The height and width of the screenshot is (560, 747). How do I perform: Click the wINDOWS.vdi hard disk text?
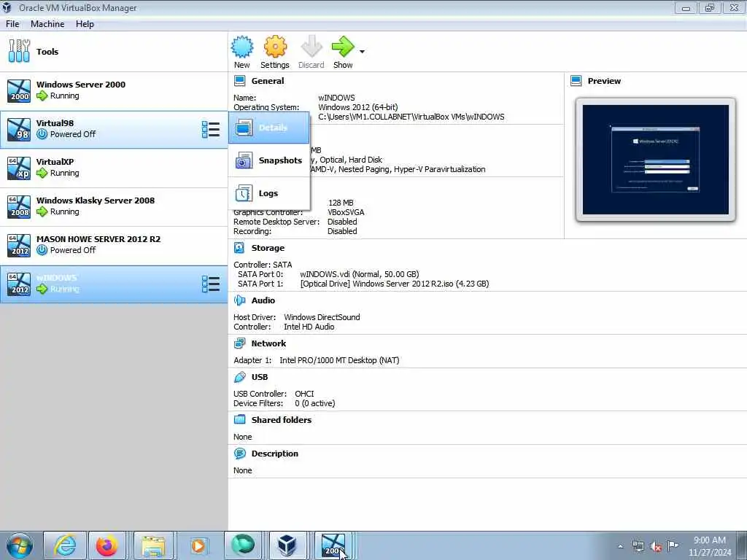(x=360, y=274)
